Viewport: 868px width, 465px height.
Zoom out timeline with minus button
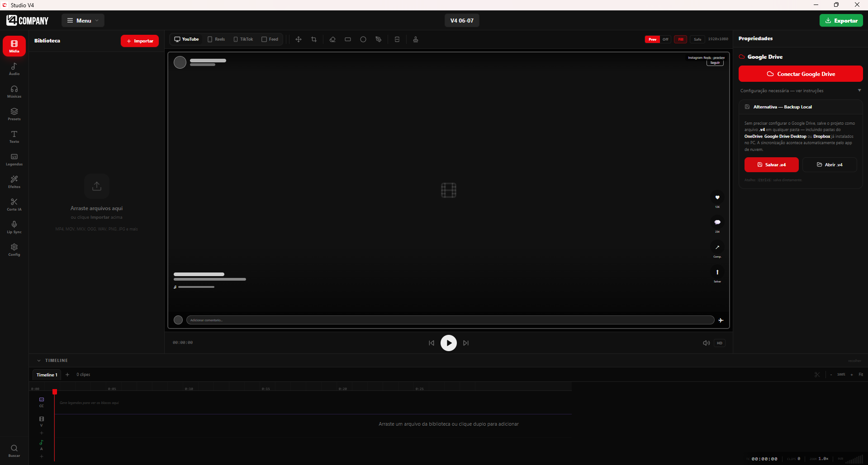click(831, 375)
